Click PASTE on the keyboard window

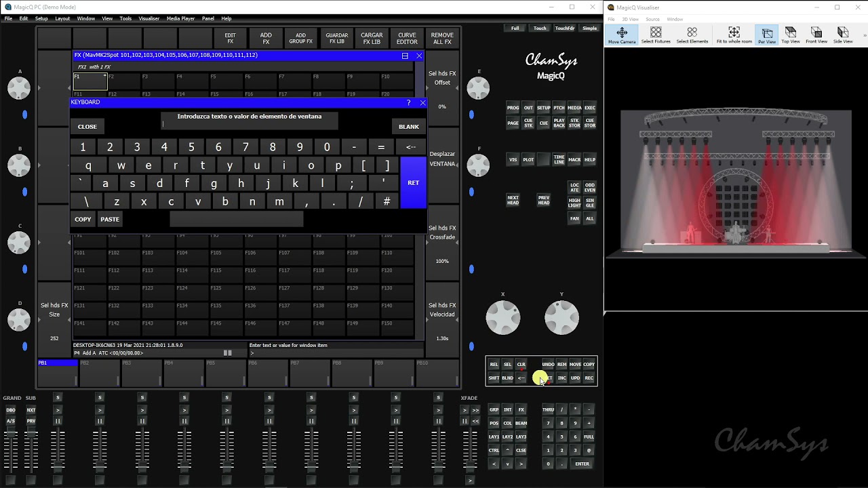tap(110, 219)
